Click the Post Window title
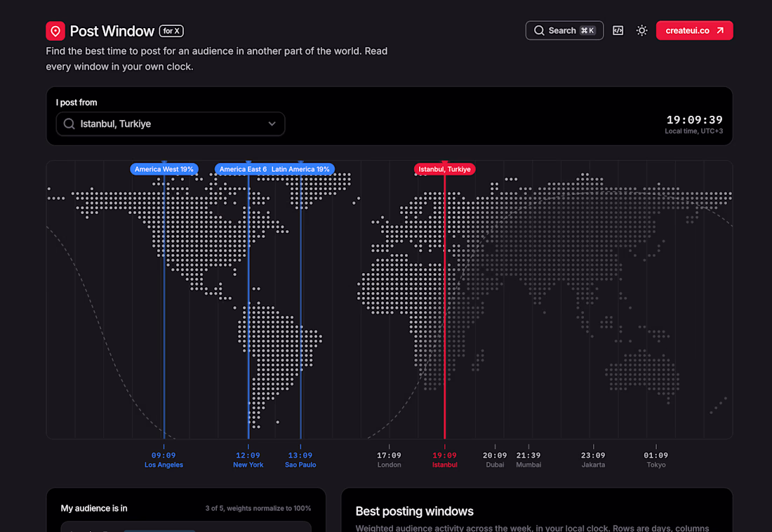Image resolution: width=772 pixels, height=532 pixels. pyautogui.click(x=112, y=31)
